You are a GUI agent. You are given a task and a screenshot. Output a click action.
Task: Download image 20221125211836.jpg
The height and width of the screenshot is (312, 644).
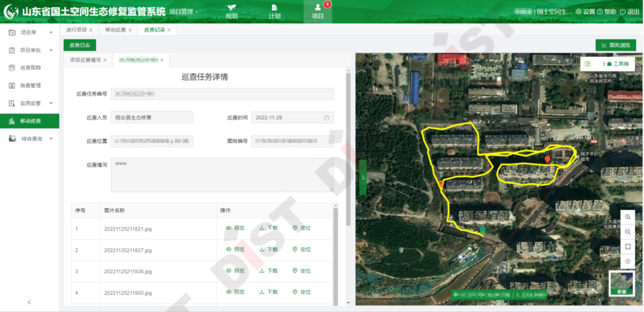click(268, 271)
